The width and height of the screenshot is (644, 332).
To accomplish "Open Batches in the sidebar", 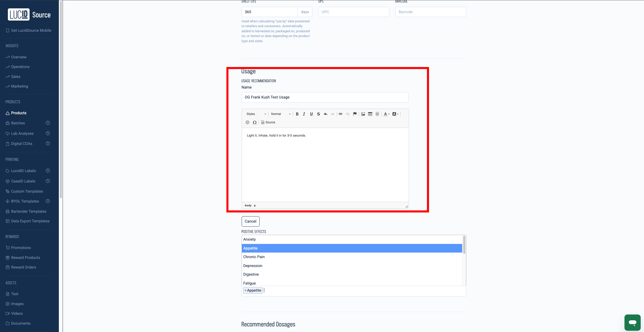I will [18, 123].
